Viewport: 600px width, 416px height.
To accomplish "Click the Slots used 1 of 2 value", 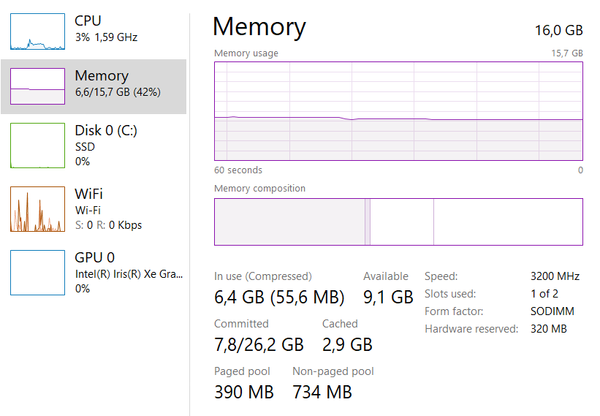I will point(543,293).
